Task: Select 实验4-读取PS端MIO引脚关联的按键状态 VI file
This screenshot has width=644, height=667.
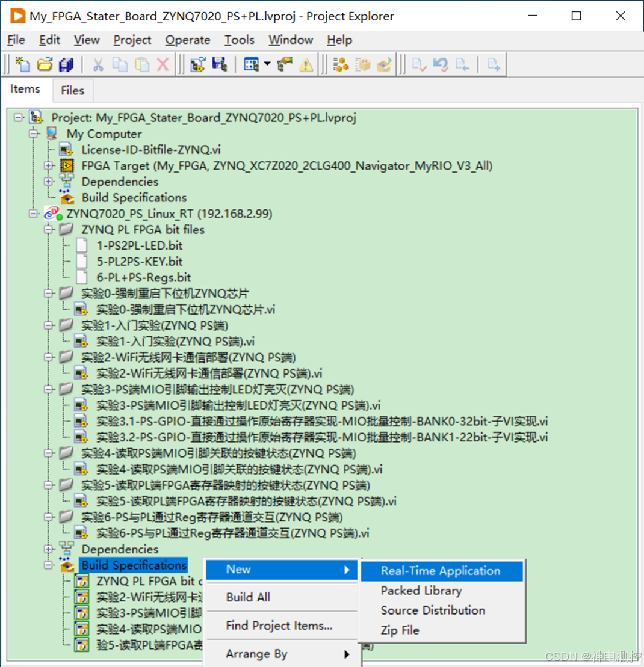Action: (239, 470)
